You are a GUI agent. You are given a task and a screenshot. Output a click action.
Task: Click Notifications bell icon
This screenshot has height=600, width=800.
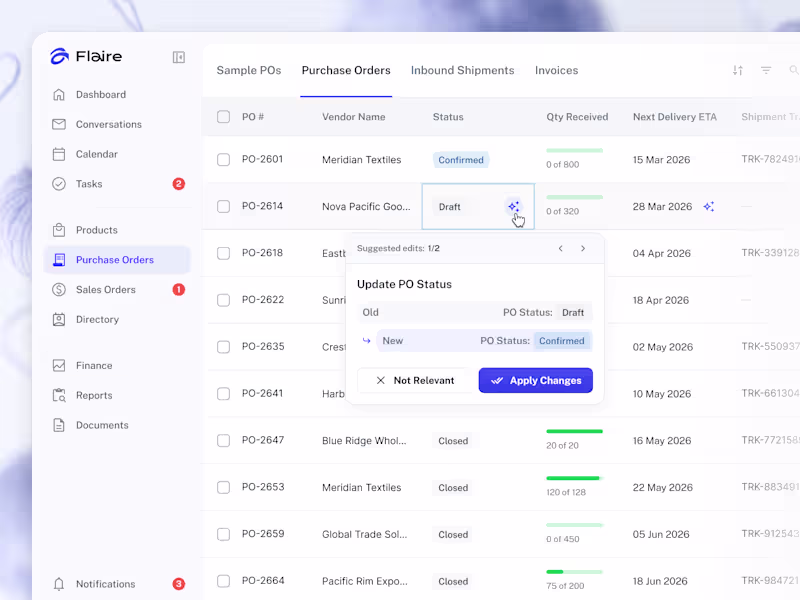coord(59,584)
